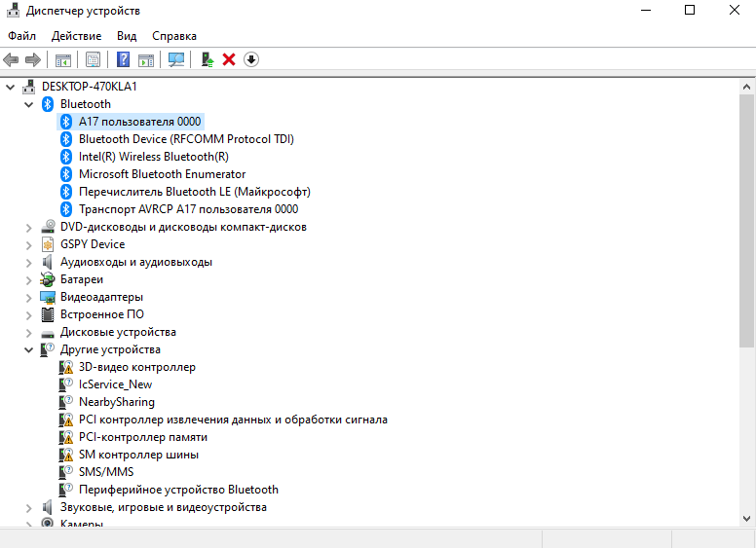
Task: Open the Файл menu
Action: [x=21, y=36]
